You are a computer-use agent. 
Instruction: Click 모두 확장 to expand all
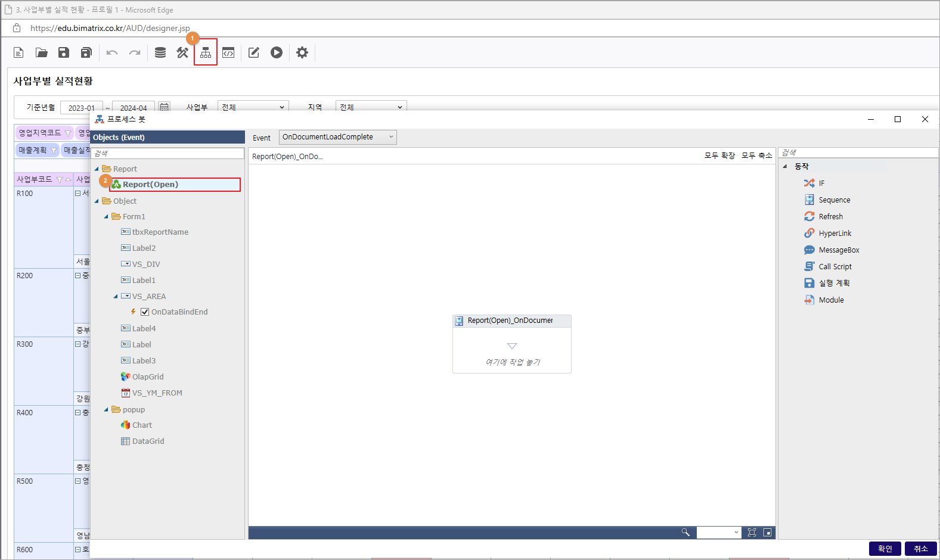click(x=719, y=155)
